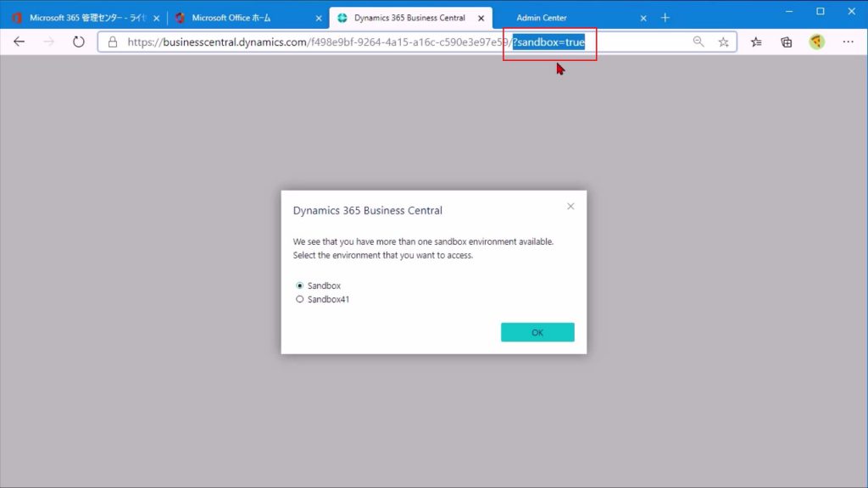Click the Dynamics 365 Business Central dialog title
Viewport: 868px width, 488px height.
point(368,210)
